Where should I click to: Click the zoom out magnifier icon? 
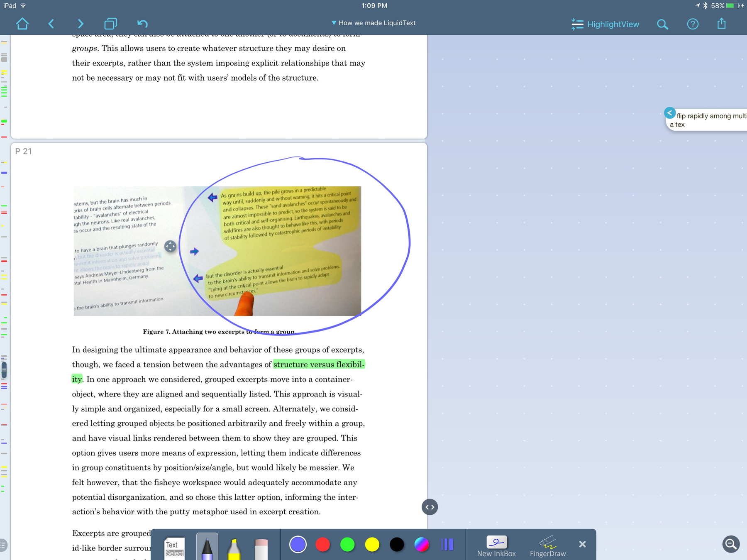click(x=731, y=544)
